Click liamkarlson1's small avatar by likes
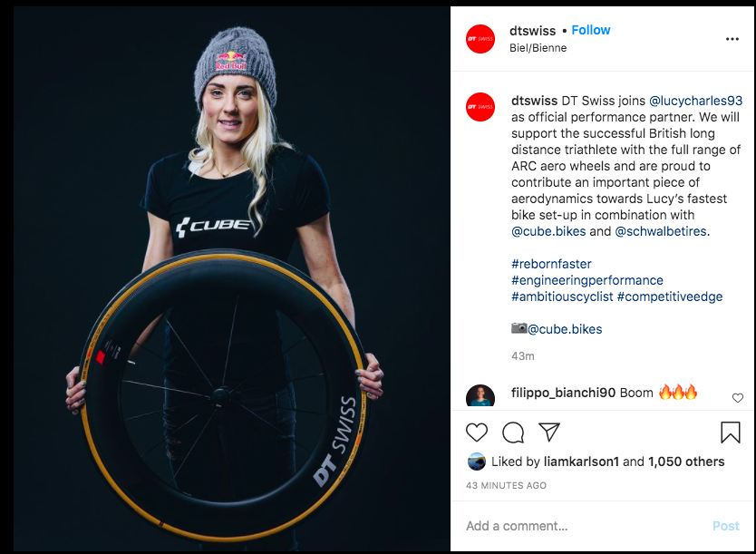 click(477, 462)
